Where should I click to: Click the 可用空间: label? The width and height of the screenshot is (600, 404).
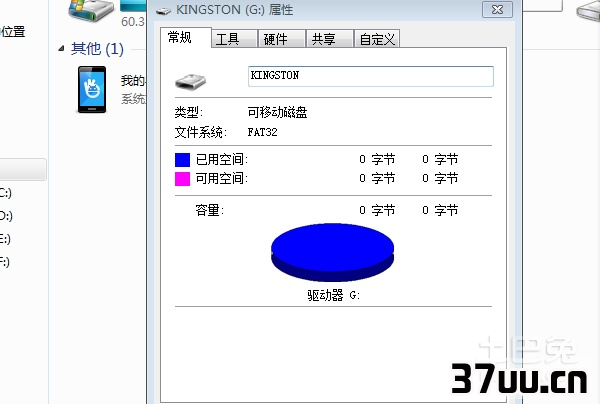(x=222, y=178)
